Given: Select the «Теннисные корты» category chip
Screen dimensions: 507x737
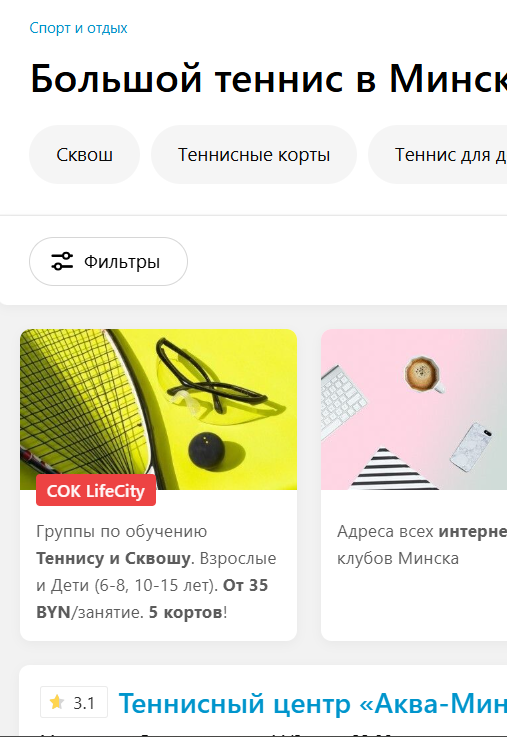Looking at the screenshot, I should [x=254, y=155].
